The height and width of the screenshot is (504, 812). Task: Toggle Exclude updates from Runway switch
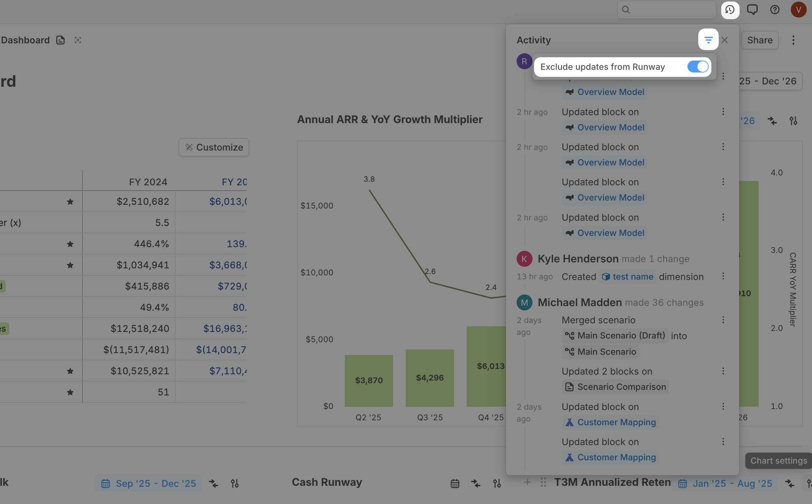698,67
